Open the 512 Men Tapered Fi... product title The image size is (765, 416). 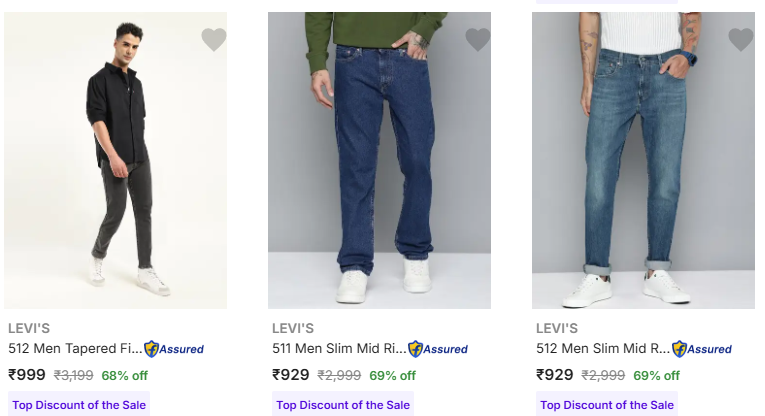pos(75,349)
